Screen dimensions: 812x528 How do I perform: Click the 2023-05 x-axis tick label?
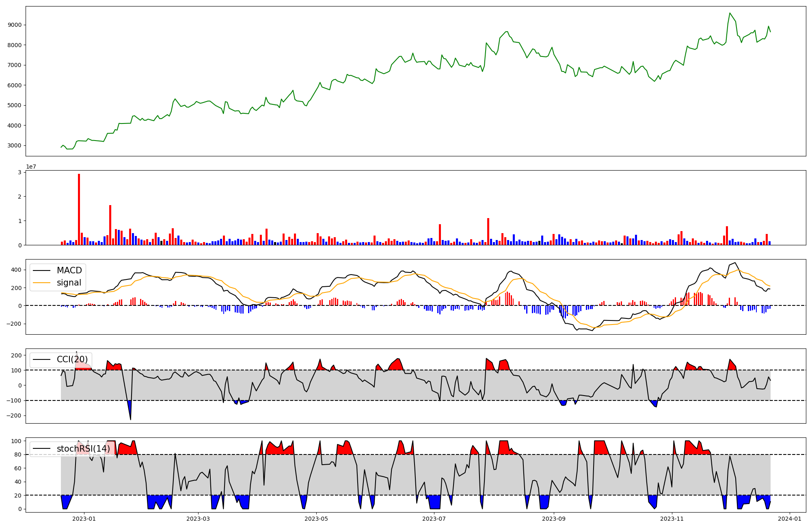pos(316,519)
